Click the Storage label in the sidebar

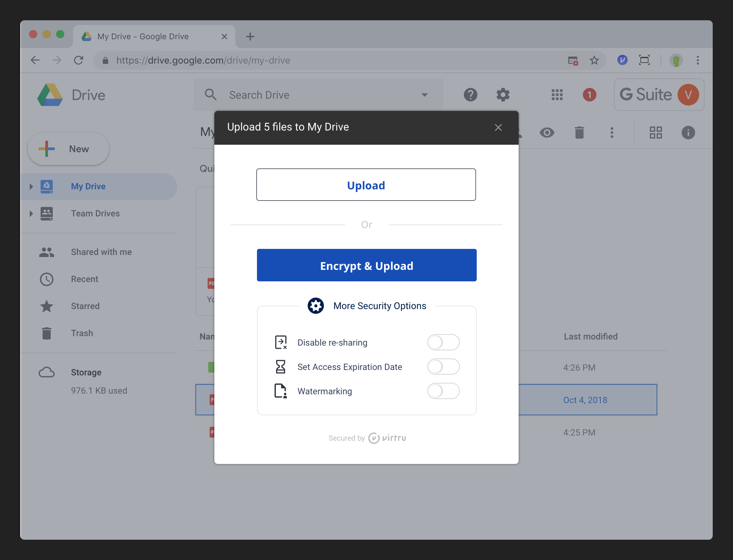coord(86,372)
